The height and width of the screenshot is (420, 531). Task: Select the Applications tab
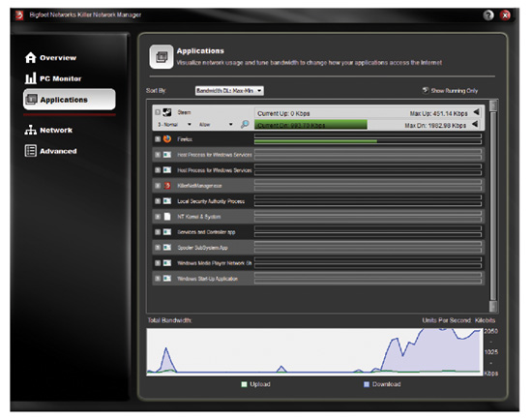(x=70, y=100)
